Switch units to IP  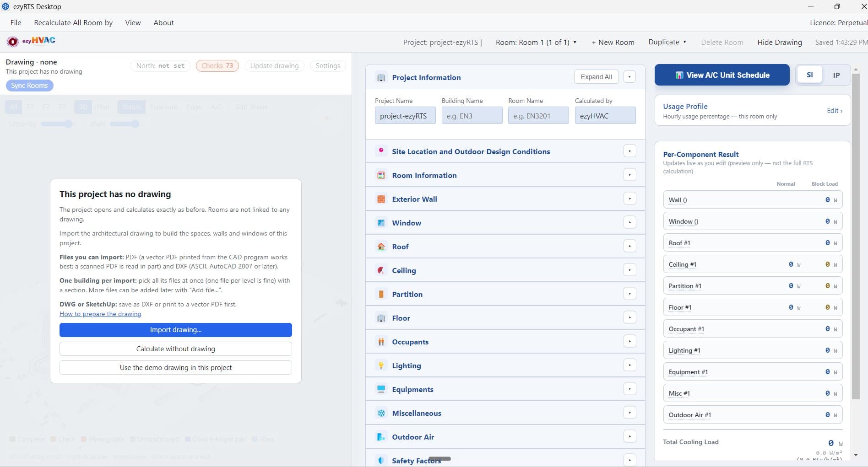836,75
